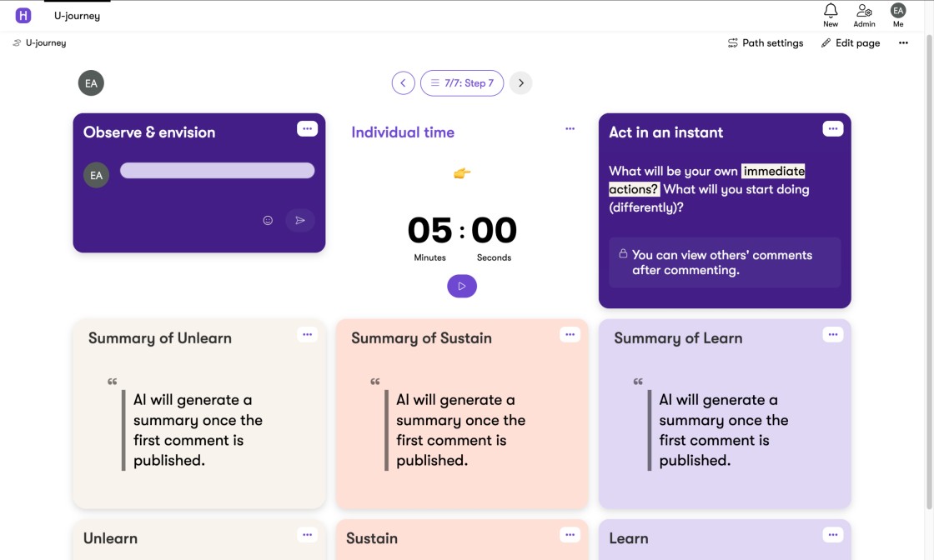Open Summary of Sustain card options

click(570, 335)
